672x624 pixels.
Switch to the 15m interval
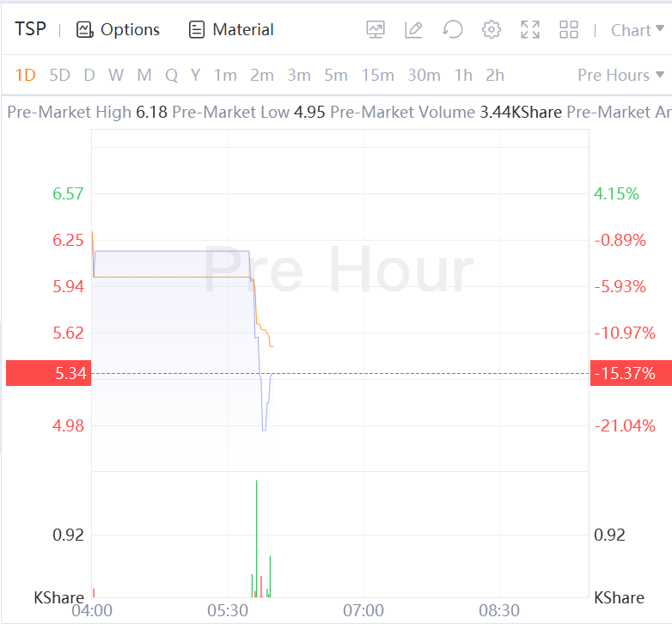click(377, 75)
